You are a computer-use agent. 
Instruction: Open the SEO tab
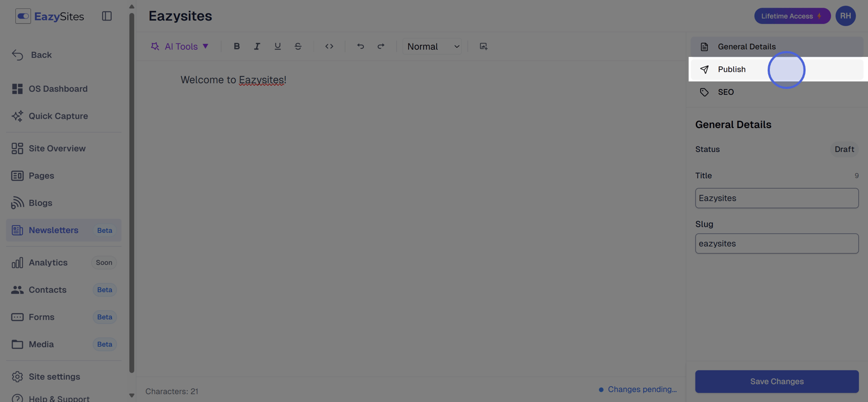[776, 92]
